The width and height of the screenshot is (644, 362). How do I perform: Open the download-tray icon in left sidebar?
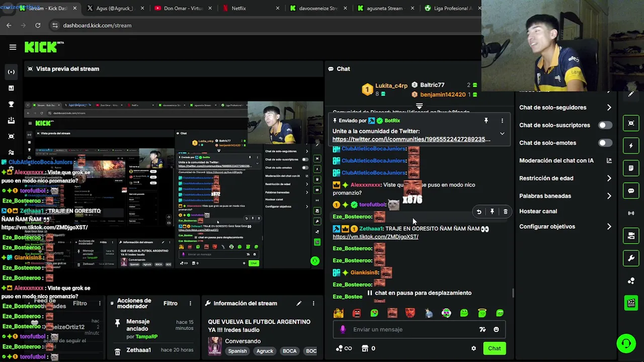(x=11, y=120)
